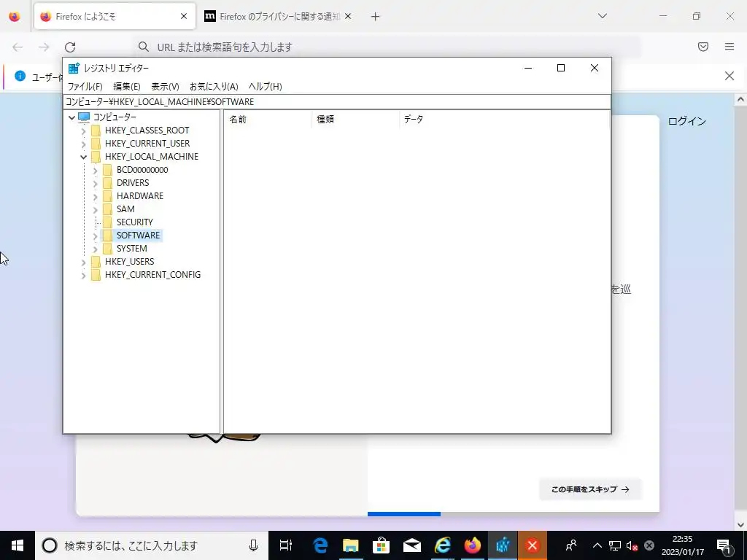Open Mail app from taskbar

point(411,545)
